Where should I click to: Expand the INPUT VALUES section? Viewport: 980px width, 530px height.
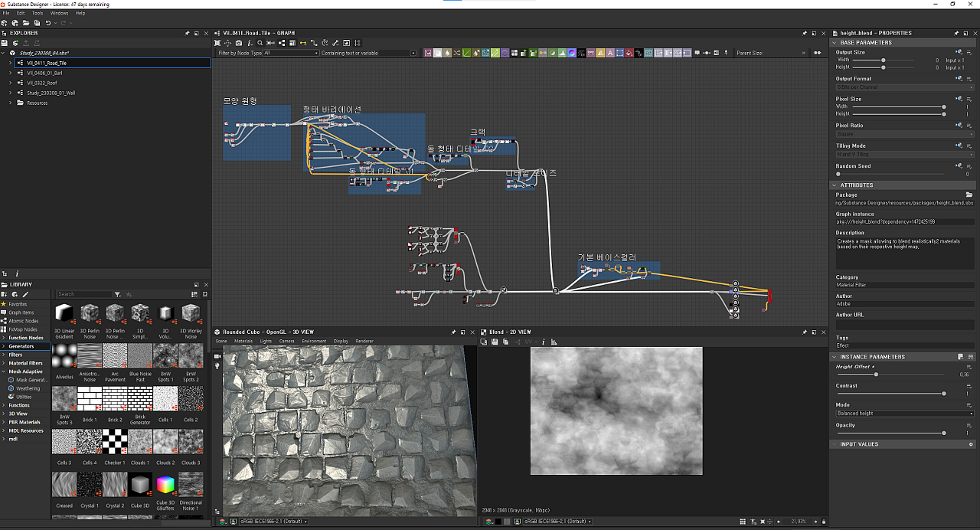coord(835,444)
